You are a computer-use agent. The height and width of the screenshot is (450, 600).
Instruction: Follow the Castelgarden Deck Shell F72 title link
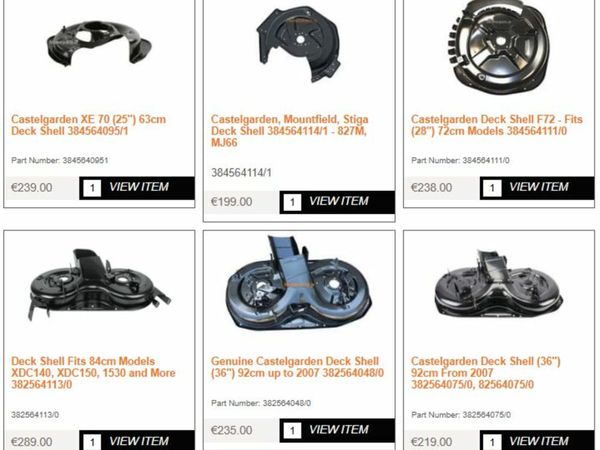tap(497, 125)
